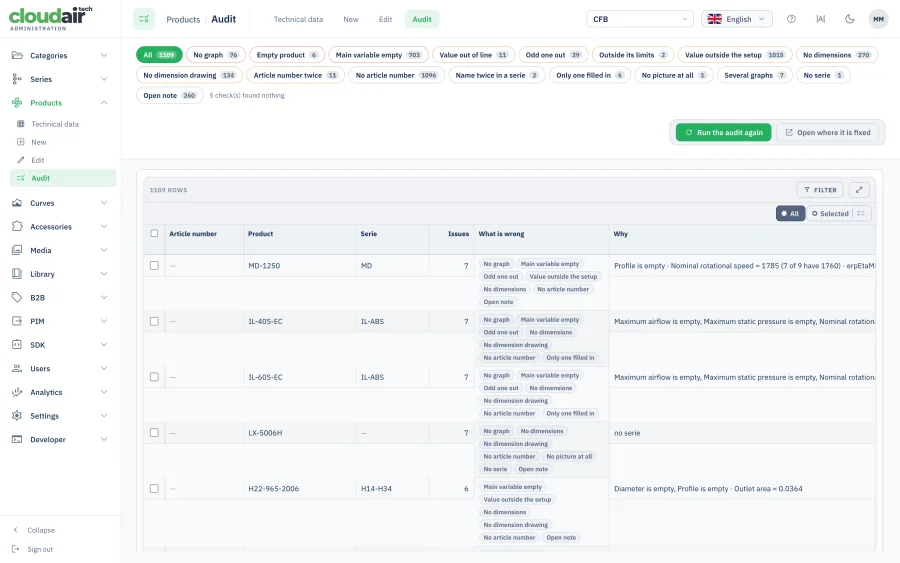
Task: Click Open where it is fixed
Action: (828, 133)
